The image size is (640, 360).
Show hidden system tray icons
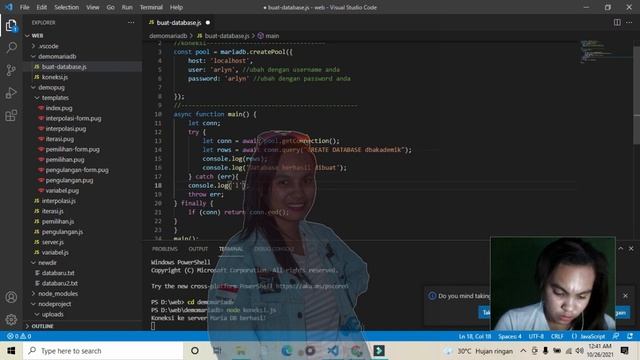(523, 351)
